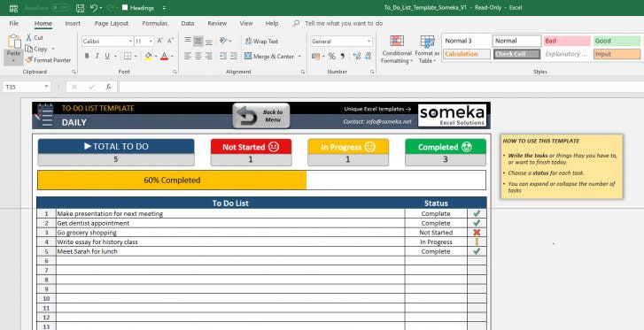Expand the Paste options arrow
This screenshot has height=330, width=644.
(13, 60)
